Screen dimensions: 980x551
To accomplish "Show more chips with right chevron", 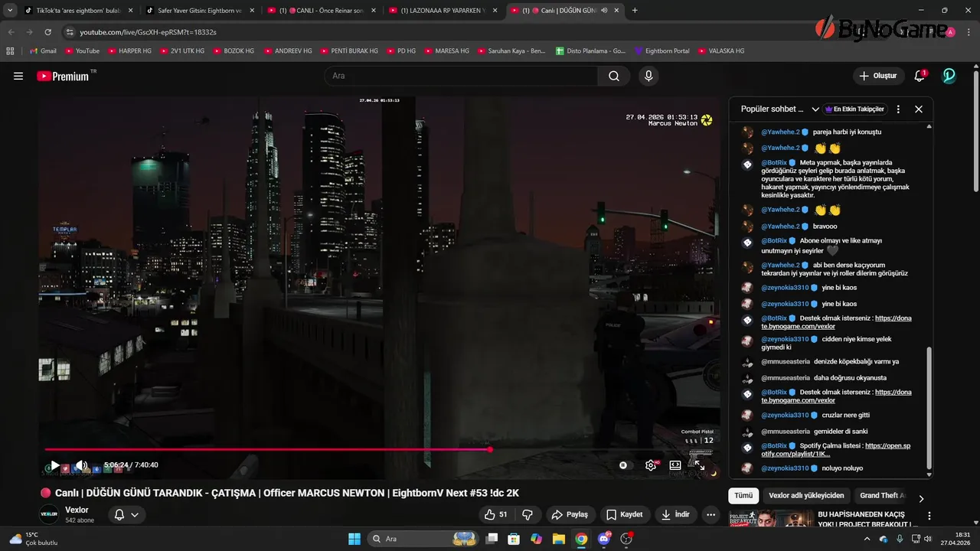I will click(x=921, y=498).
